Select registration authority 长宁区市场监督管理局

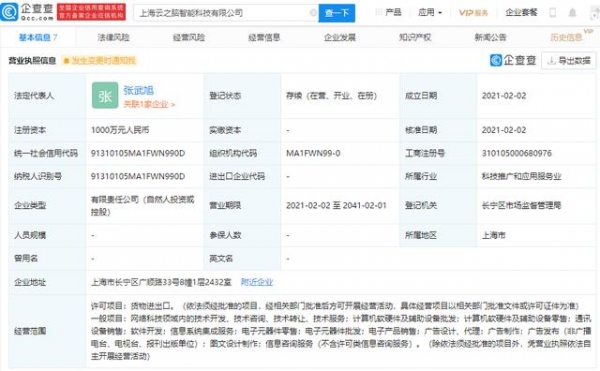pyautogui.click(x=521, y=205)
